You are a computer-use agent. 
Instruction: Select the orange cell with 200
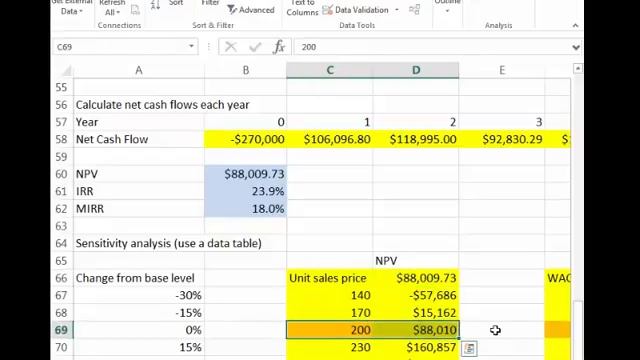(330, 330)
